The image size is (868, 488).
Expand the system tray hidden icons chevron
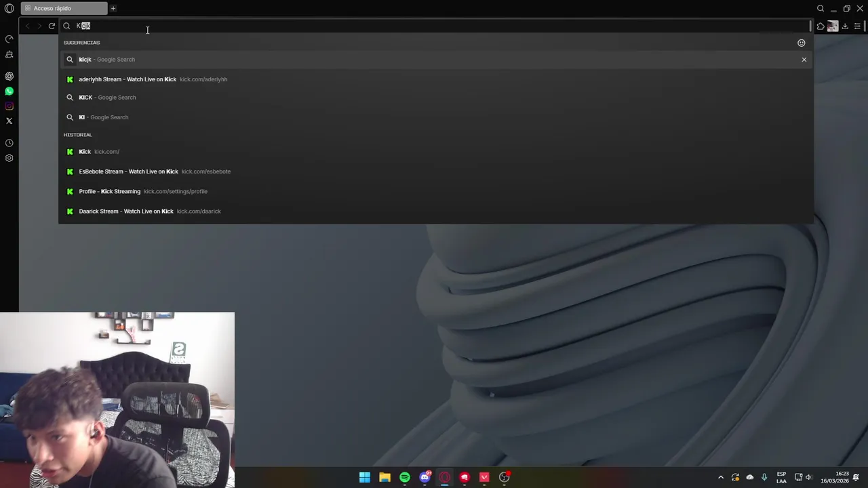point(721,477)
